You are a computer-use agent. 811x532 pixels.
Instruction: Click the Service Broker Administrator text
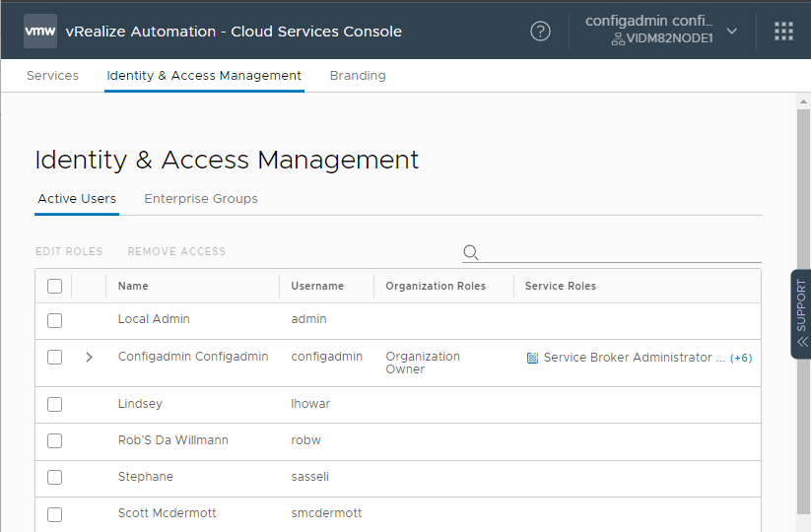pos(628,358)
